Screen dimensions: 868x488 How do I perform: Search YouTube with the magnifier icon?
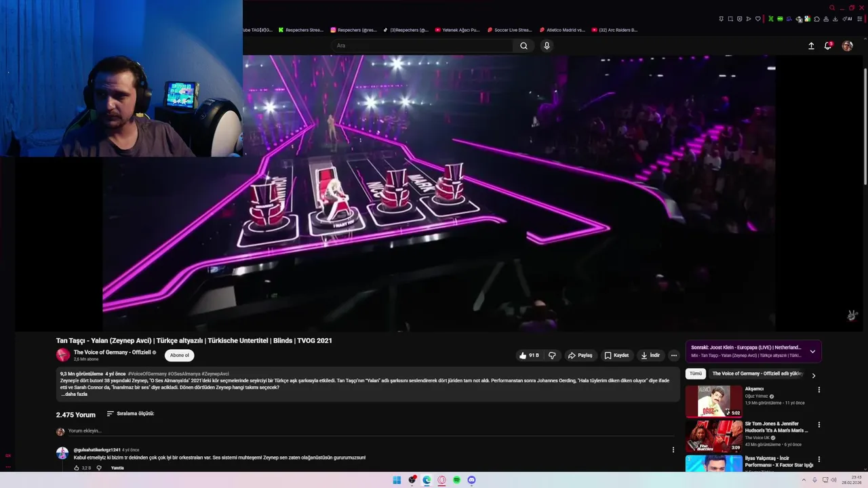pos(524,45)
